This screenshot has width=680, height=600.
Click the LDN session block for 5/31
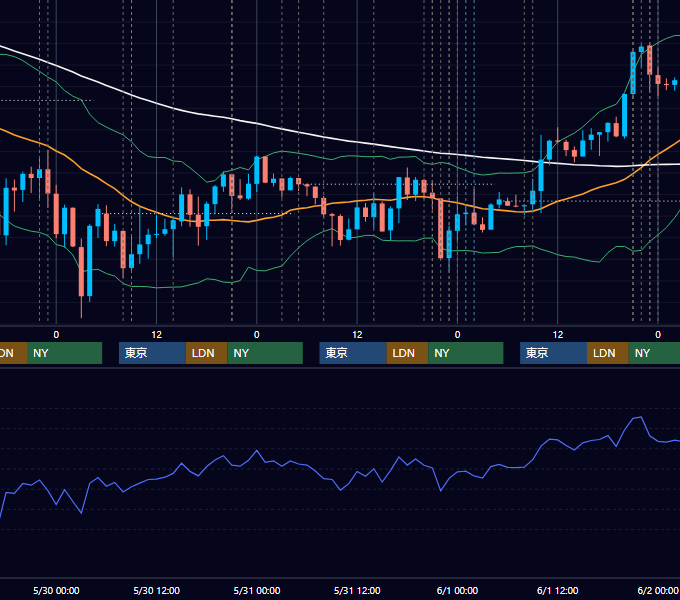click(x=407, y=353)
